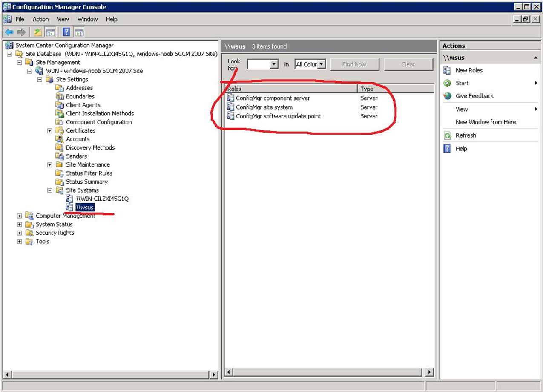Open the Help menu in menu bar
Screen dimensions: 543x392
pyautogui.click(x=112, y=19)
